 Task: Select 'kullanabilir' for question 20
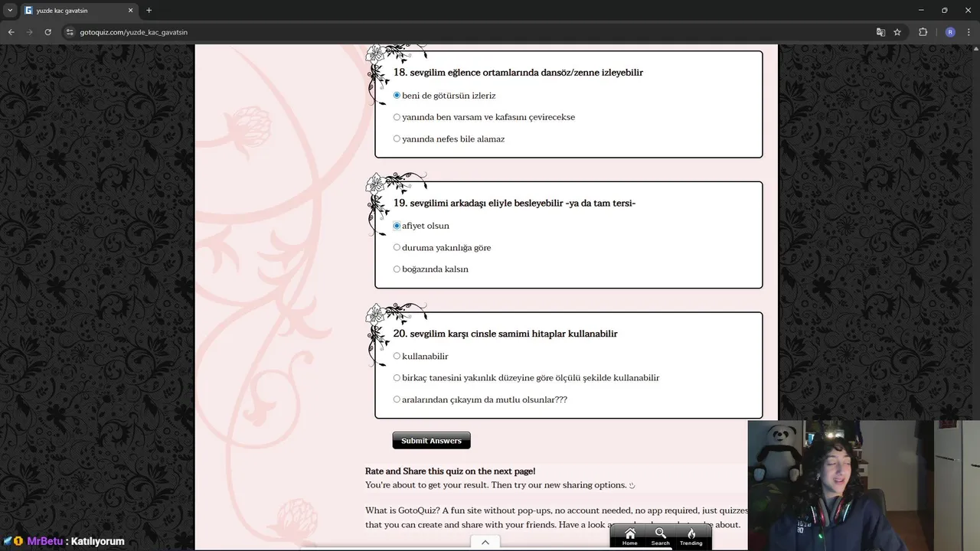(397, 356)
